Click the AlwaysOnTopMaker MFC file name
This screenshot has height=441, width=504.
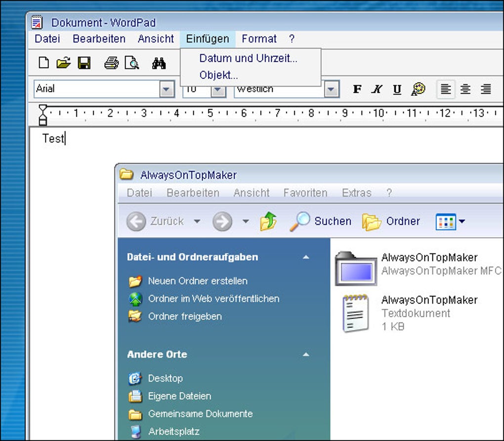coord(441,271)
